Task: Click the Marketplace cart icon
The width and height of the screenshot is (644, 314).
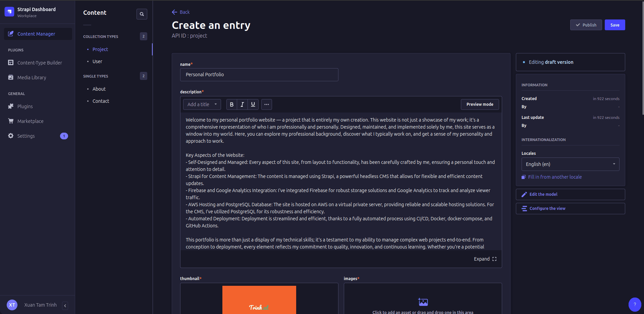Action: (x=11, y=121)
